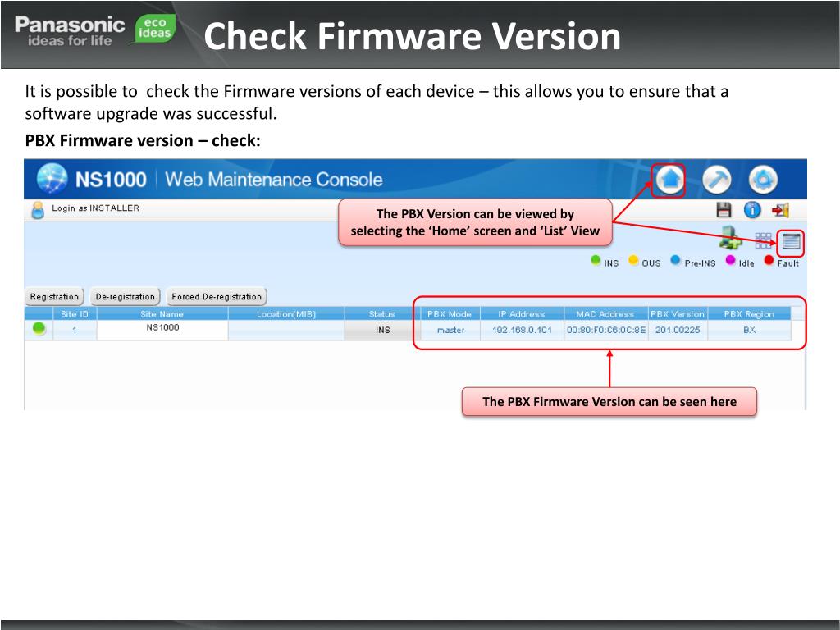840x630 pixels.
Task: Click the Forced De-registration button
Action: coord(217,297)
